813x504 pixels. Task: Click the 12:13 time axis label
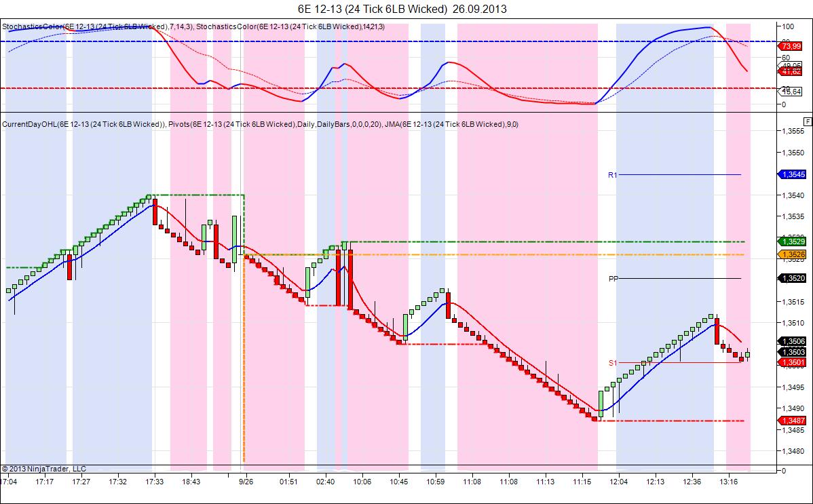pos(656,482)
